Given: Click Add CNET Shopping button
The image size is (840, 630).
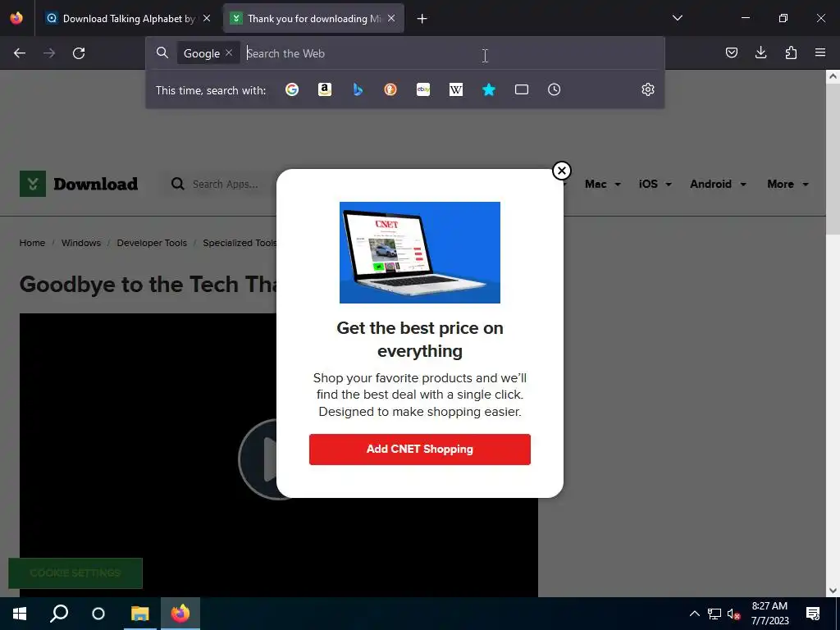Looking at the screenshot, I should [x=420, y=450].
